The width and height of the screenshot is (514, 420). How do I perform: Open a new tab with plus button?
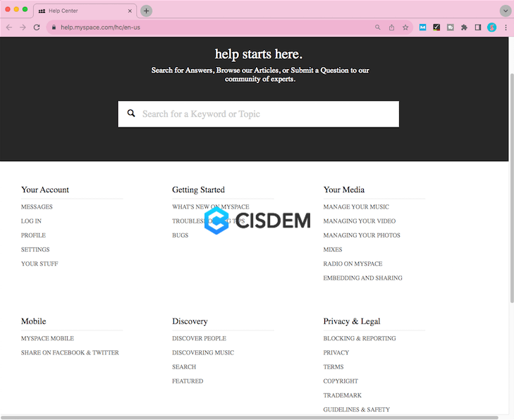(146, 11)
